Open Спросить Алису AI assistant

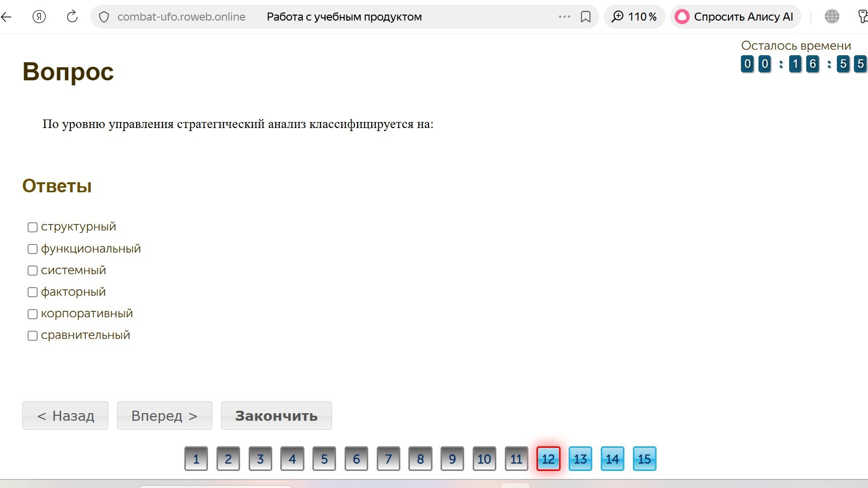point(735,17)
